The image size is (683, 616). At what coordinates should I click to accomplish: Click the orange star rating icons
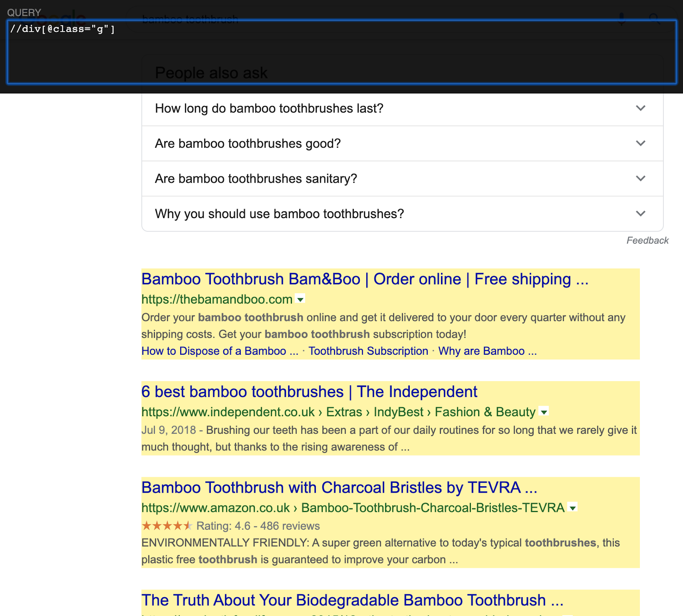pyautogui.click(x=167, y=525)
